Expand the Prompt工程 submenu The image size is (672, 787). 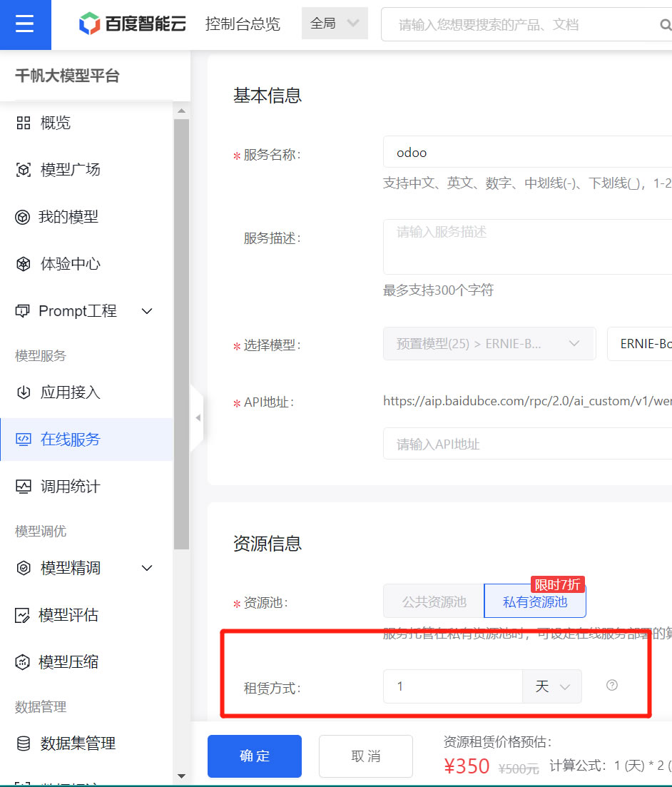(x=147, y=311)
